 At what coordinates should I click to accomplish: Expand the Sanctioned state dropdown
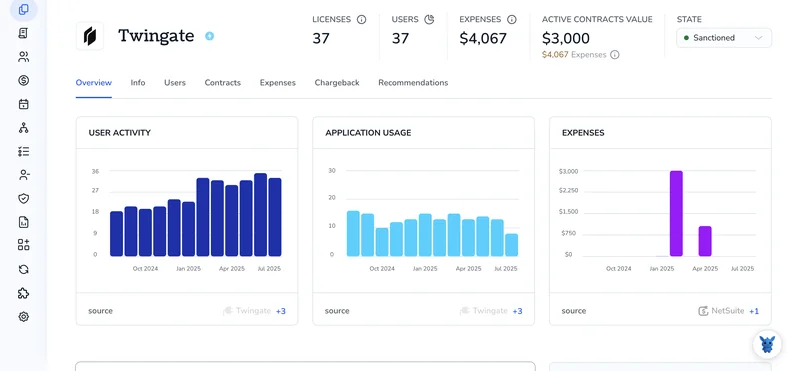(723, 38)
